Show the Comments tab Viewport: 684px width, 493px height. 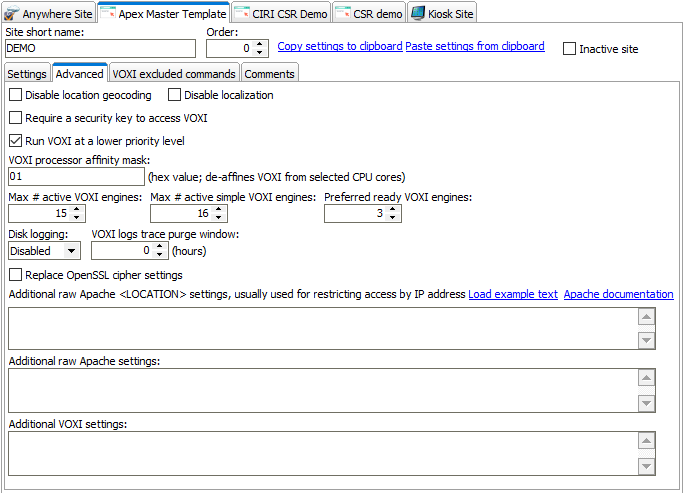269,74
